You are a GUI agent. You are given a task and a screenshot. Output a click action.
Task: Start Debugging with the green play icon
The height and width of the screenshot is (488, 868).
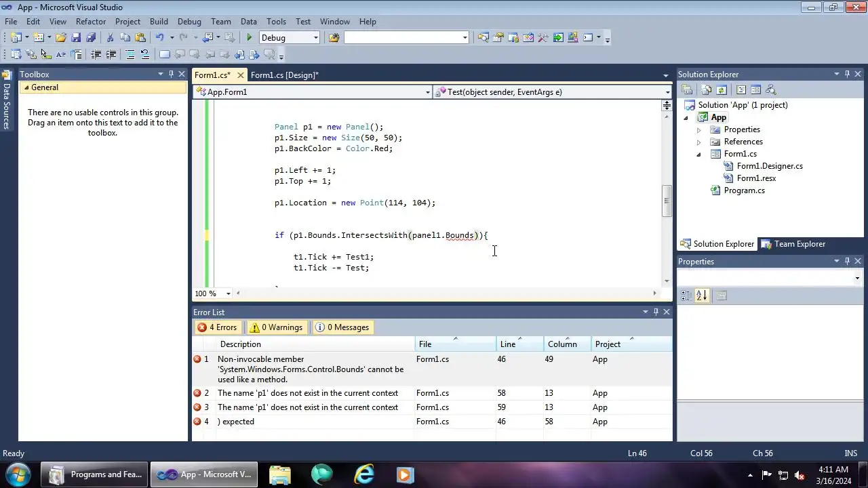click(250, 38)
